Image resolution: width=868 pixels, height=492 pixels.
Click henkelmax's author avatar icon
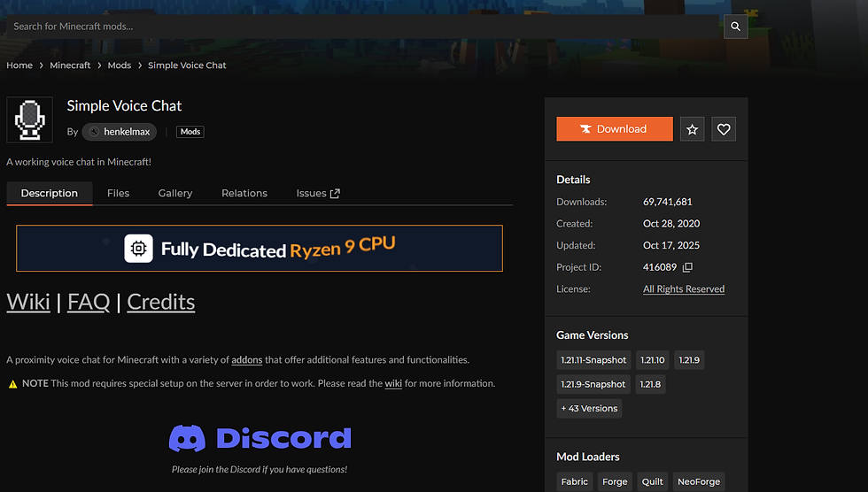pyautogui.click(x=94, y=132)
